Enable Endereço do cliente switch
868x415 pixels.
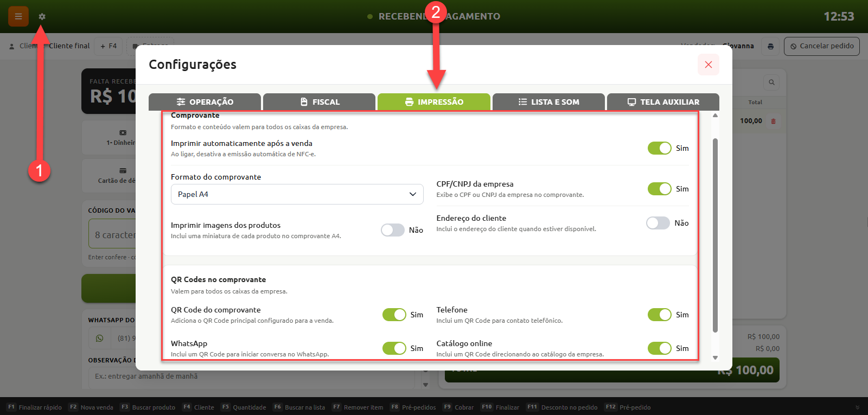(x=658, y=223)
